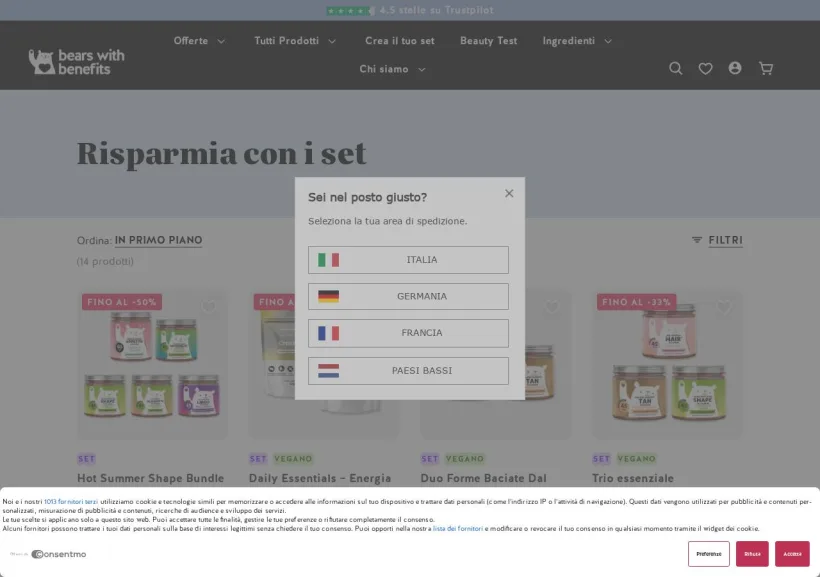Open the shopping cart icon
The image size is (820, 577).
click(766, 69)
